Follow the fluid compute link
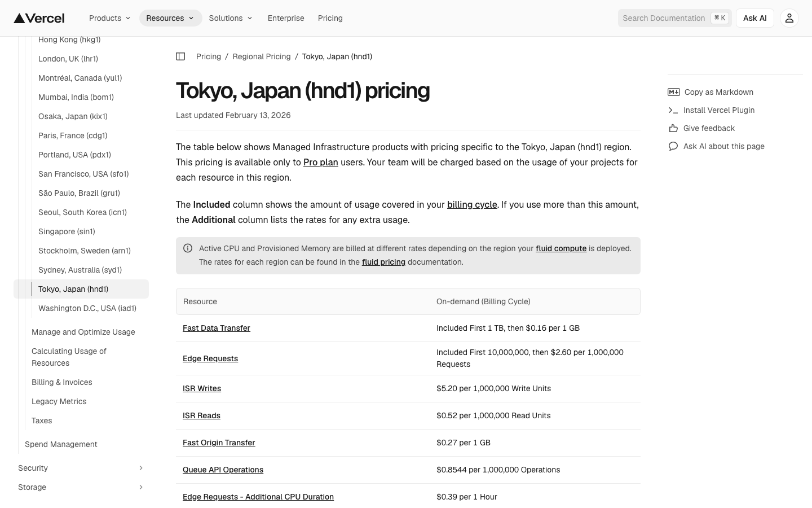This screenshot has height=508, width=812. pyautogui.click(x=561, y=248)
